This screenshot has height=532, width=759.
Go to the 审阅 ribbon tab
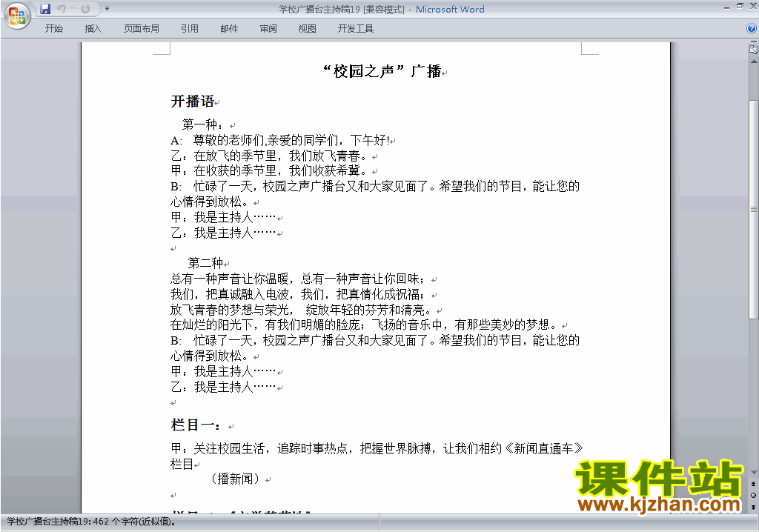pyautogui.click(x=268, y=29)
